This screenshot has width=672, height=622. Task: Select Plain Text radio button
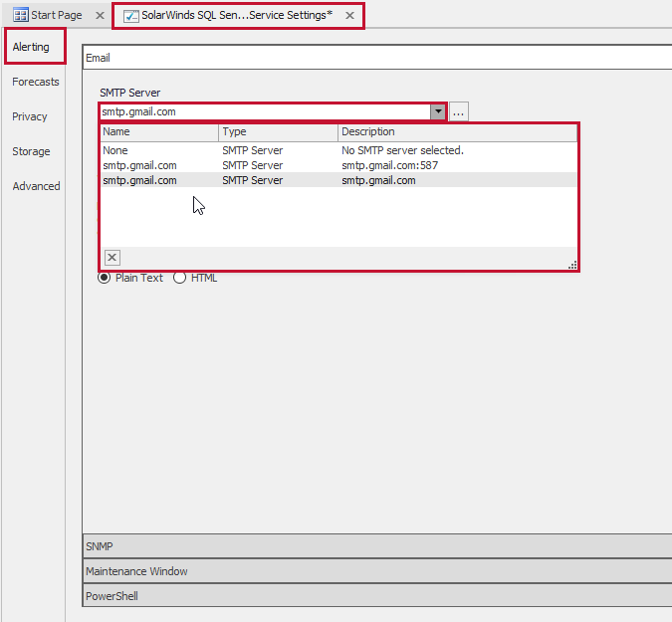pos(105,278)
